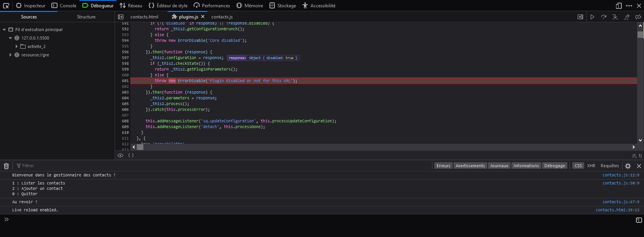Open console settings gear
This screenshot has height=237, width=644.
point(628,166)
